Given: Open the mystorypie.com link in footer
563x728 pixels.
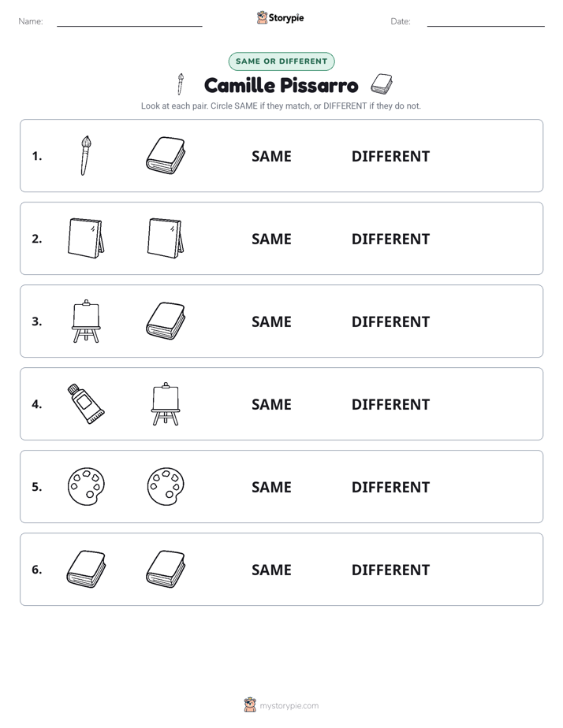Looking at the screenshot, I should coord(289,706).
